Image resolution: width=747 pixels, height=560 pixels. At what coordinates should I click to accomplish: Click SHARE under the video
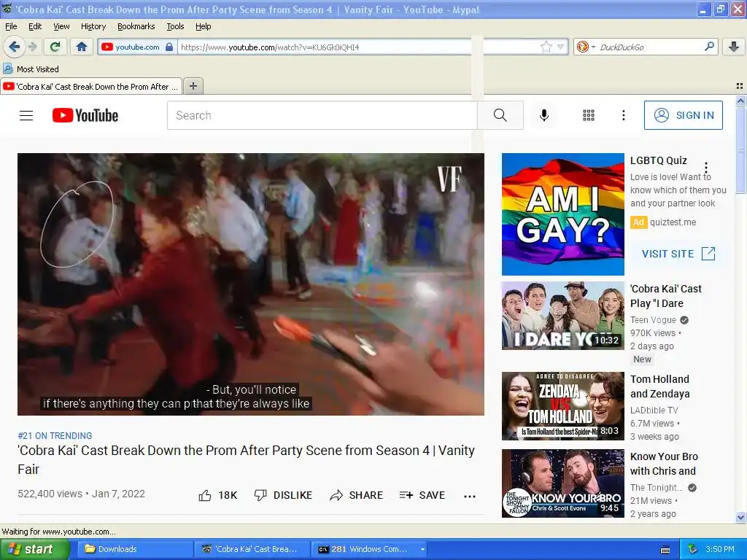[x=356, y=495]
